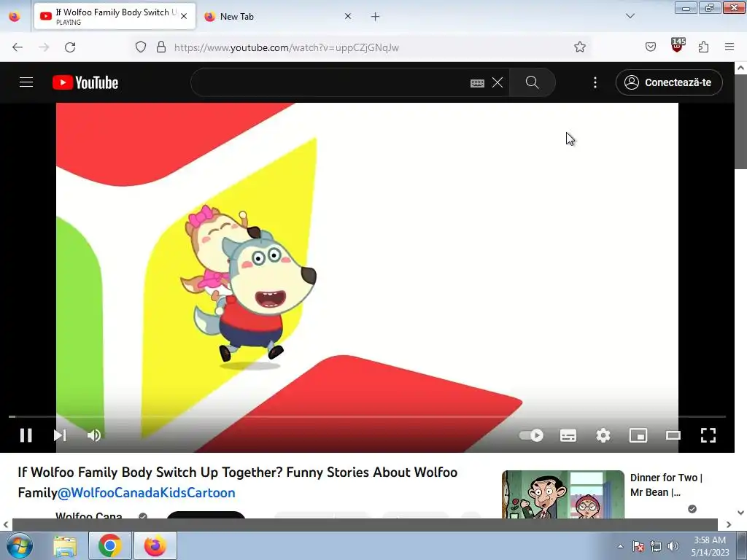Viewport: 747px width, 560px height.
Task: Expand the list all tabs chevron
Action: pyautogui.click(x=630, y=16)
